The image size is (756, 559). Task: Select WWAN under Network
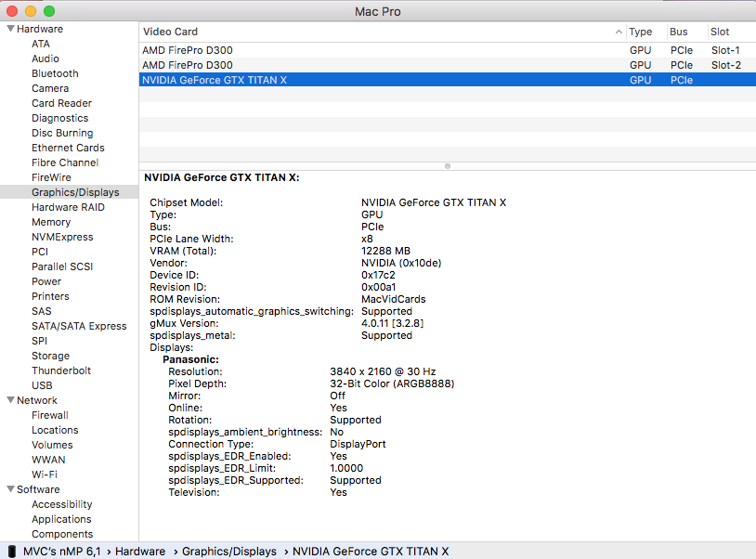(x=48, y=460)
